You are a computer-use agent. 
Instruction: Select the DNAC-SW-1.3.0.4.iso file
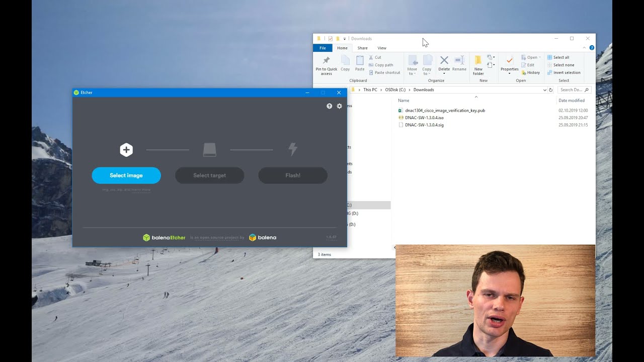[x=424, y=118]
